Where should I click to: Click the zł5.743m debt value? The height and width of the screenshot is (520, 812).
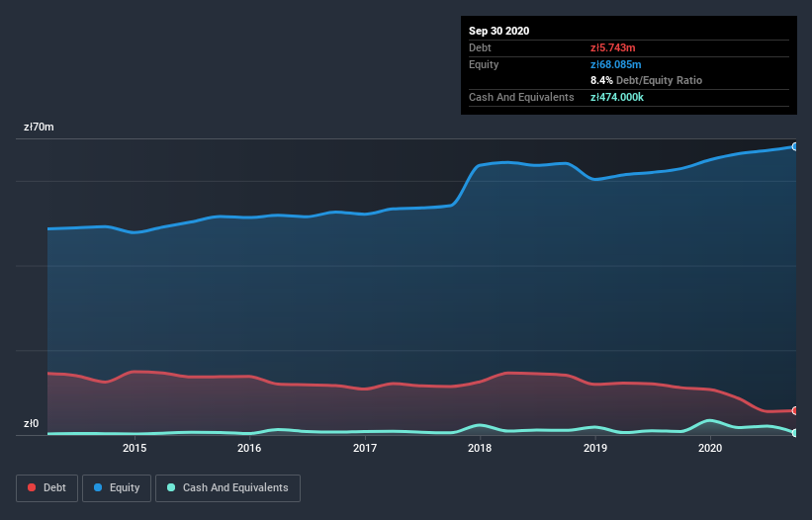point(612,48)
